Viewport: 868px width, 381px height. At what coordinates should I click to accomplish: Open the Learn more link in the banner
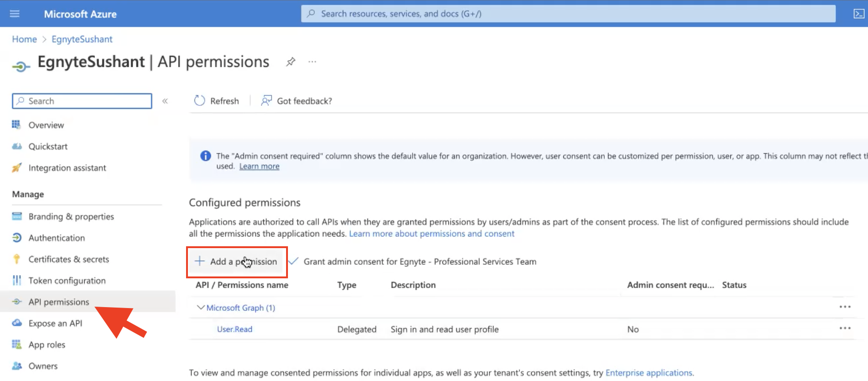pyautogui.click(x=259, y=166)
